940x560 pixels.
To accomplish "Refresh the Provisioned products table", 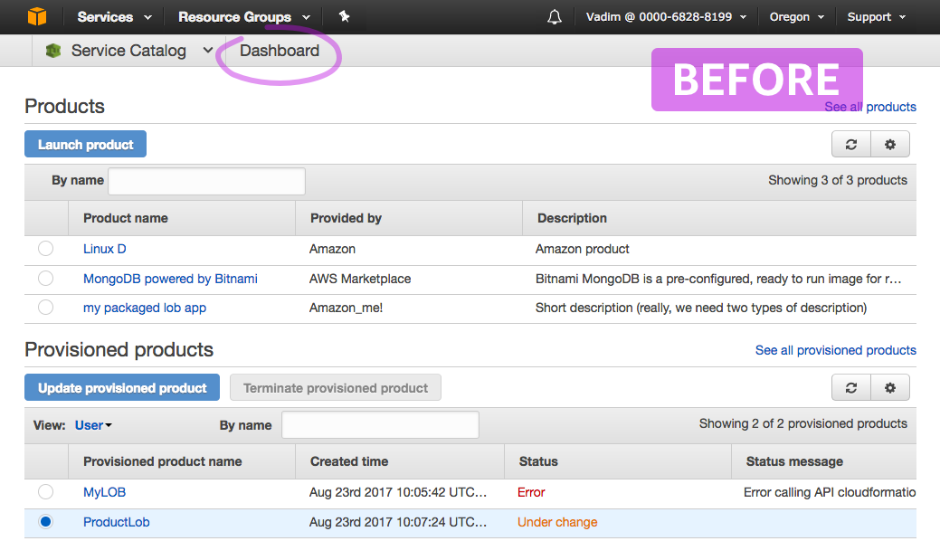I will point(851,388).
